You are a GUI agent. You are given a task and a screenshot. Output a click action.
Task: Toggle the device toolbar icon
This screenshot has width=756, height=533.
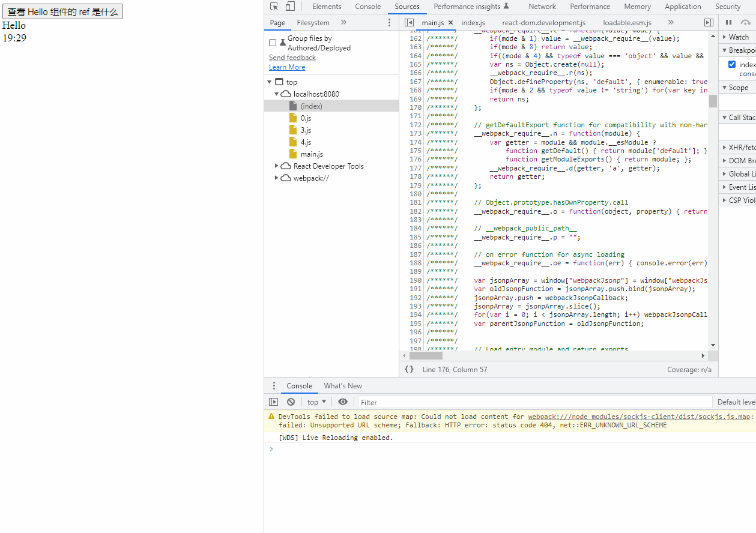point(290,7)
